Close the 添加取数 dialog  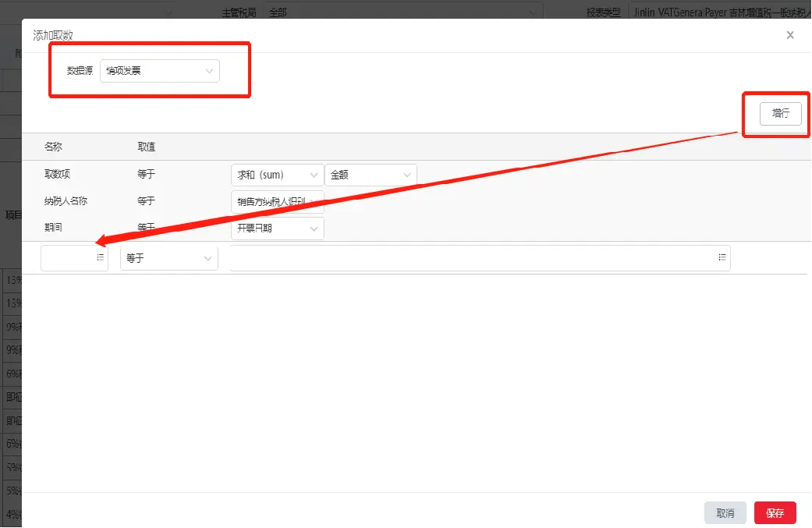click(789, 35)
